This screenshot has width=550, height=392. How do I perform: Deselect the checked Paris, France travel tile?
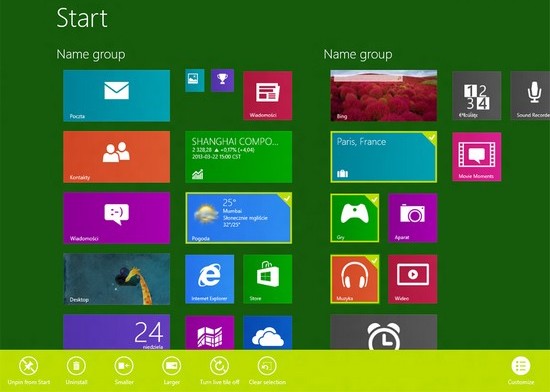(x=384, y=157)
